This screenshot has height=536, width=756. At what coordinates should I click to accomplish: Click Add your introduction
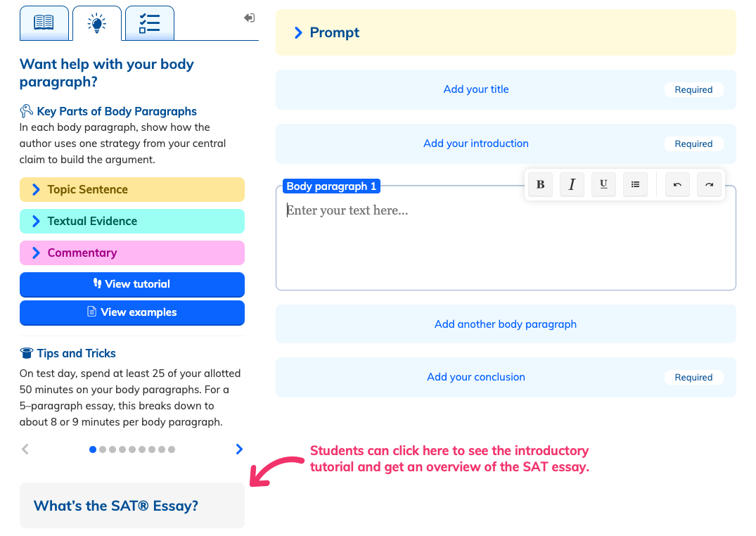(506, 143)
